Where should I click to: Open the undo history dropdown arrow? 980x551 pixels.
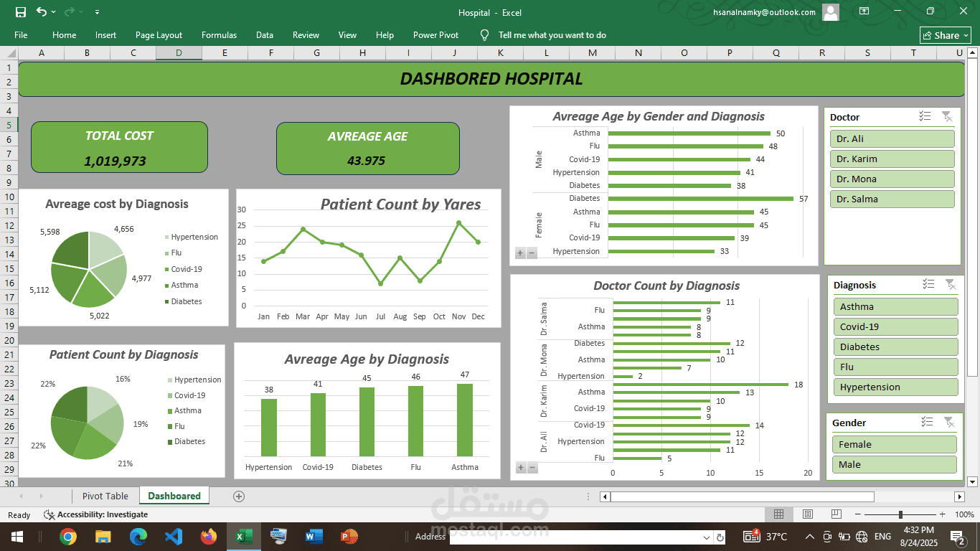coord(55,12)
